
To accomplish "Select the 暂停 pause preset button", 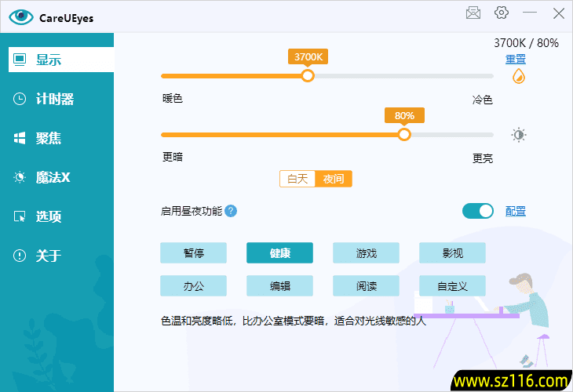I will [x=193, y=252].
